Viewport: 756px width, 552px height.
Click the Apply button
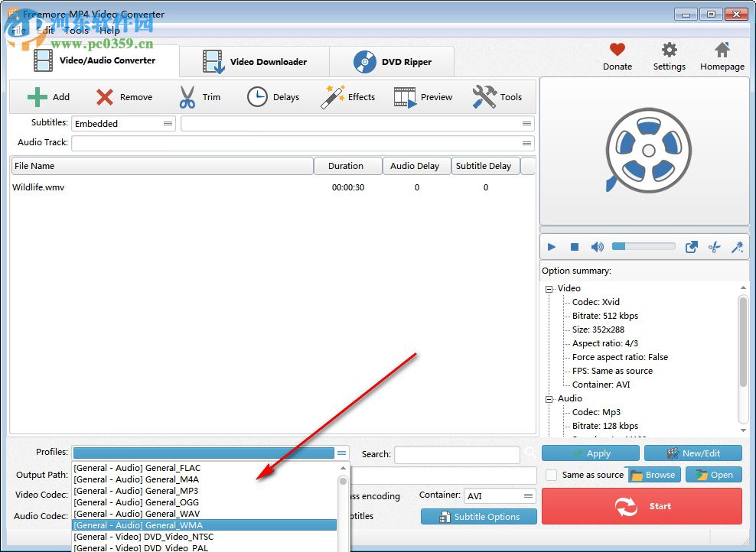coord(590,453)
